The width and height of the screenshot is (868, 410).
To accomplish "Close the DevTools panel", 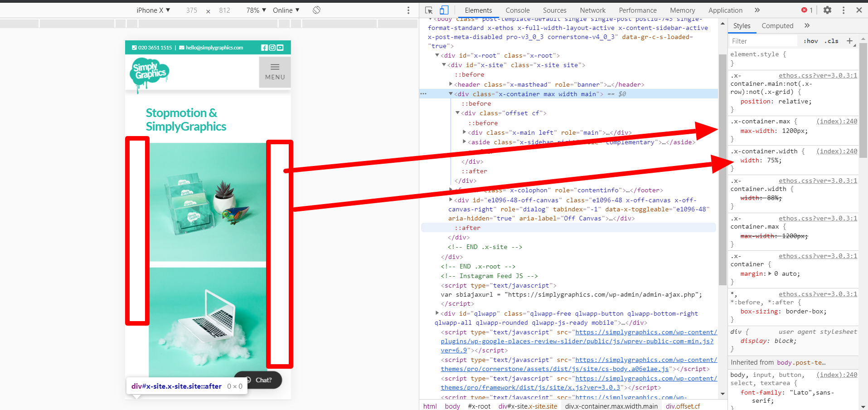I will coord(859,10).
